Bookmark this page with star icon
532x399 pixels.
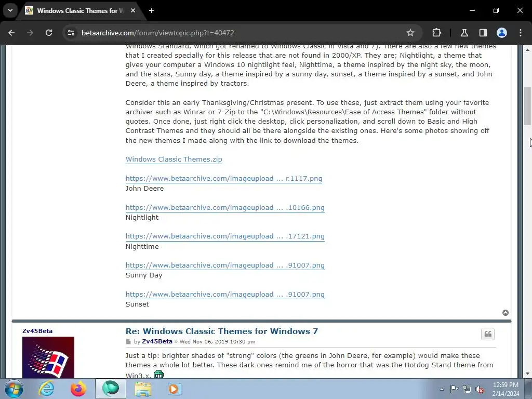[410, 33]
